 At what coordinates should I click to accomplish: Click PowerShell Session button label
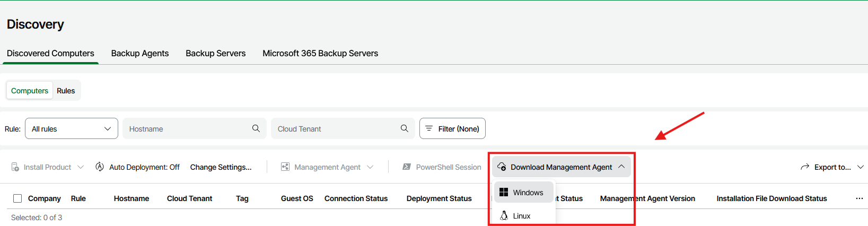click(449, 167)
